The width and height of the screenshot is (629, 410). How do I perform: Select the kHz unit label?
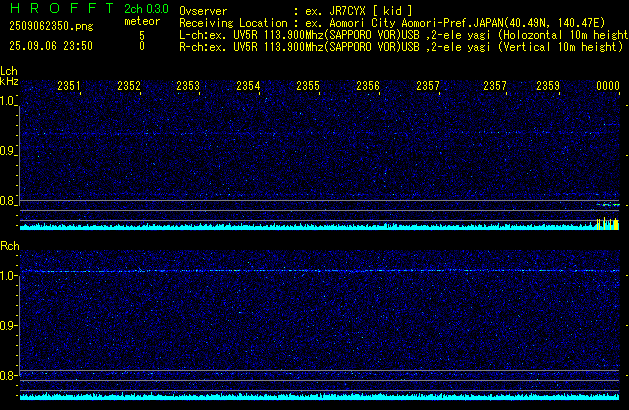click(x=9, y=81)
